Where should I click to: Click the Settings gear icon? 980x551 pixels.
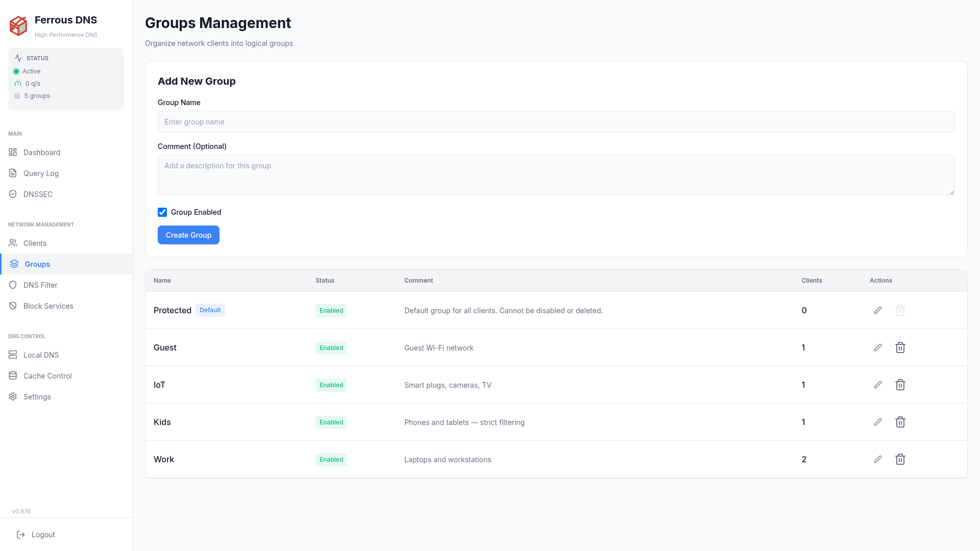(13, 396)
